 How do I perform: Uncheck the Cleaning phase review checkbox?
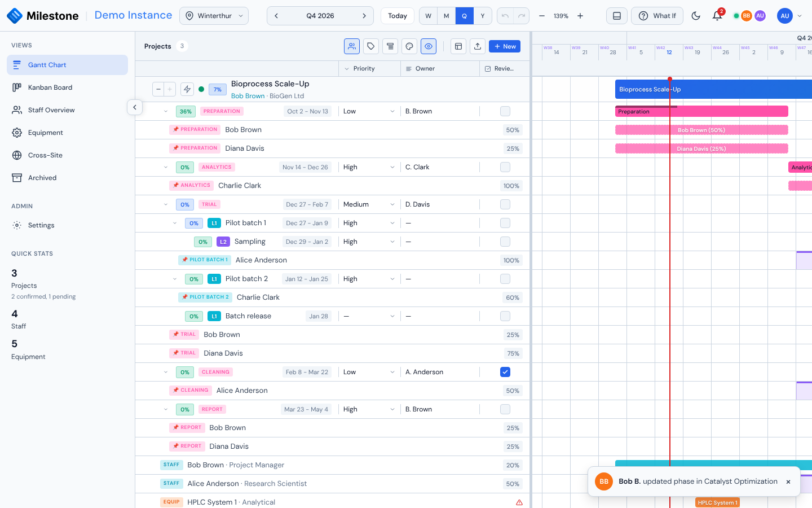coord(505,372)
